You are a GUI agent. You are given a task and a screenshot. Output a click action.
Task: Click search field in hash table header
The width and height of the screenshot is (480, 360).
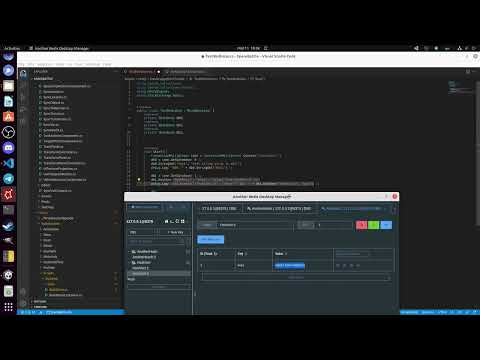point(352,254)
